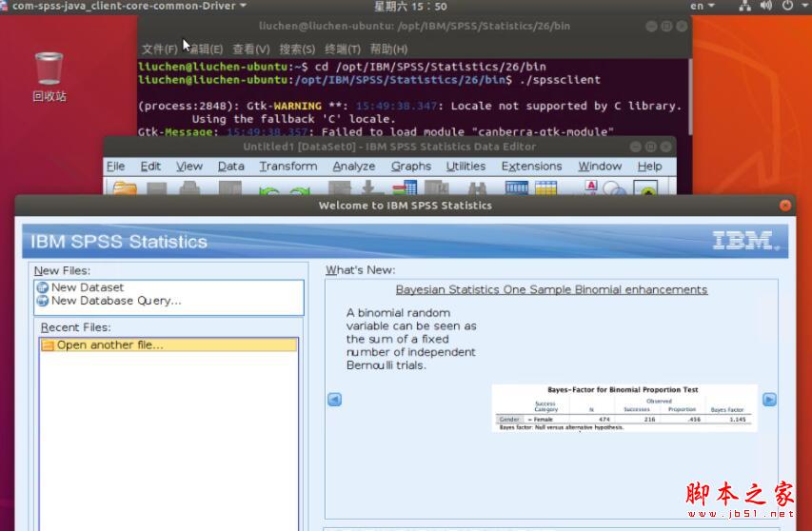Open the Bayesian Statistics One Sample Binomial link
The image size is (812, 531).
551,289
